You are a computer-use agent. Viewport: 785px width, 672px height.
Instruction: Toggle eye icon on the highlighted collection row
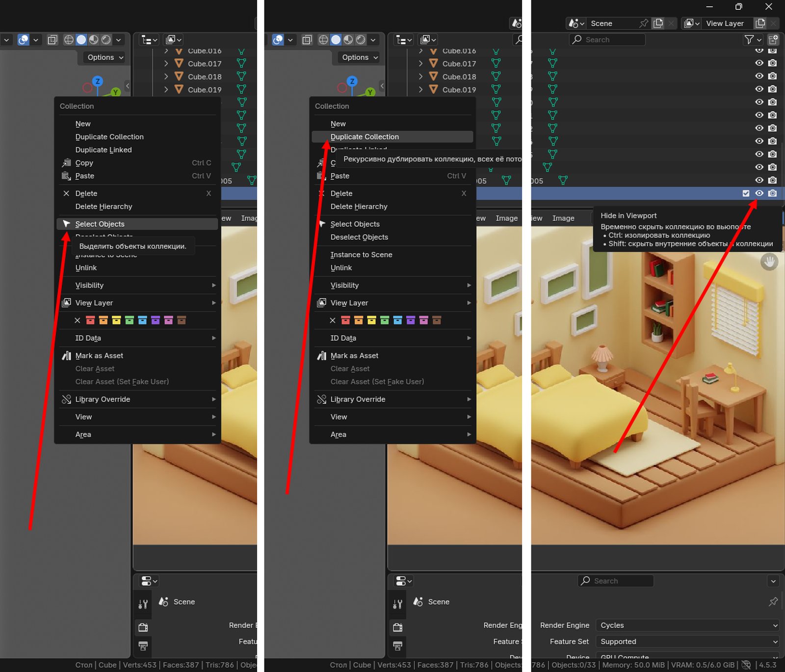(759, 193)
